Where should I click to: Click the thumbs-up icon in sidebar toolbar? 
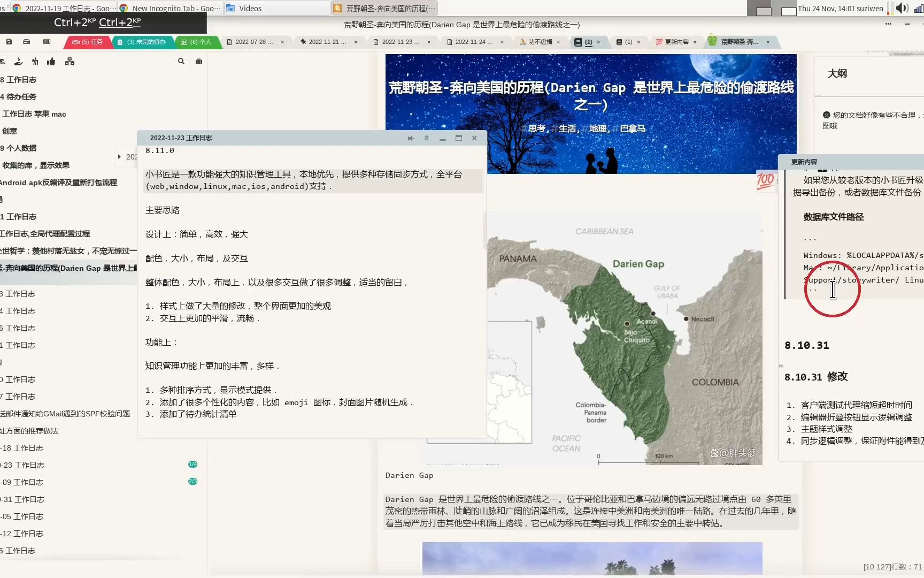[x=51, y=62]
